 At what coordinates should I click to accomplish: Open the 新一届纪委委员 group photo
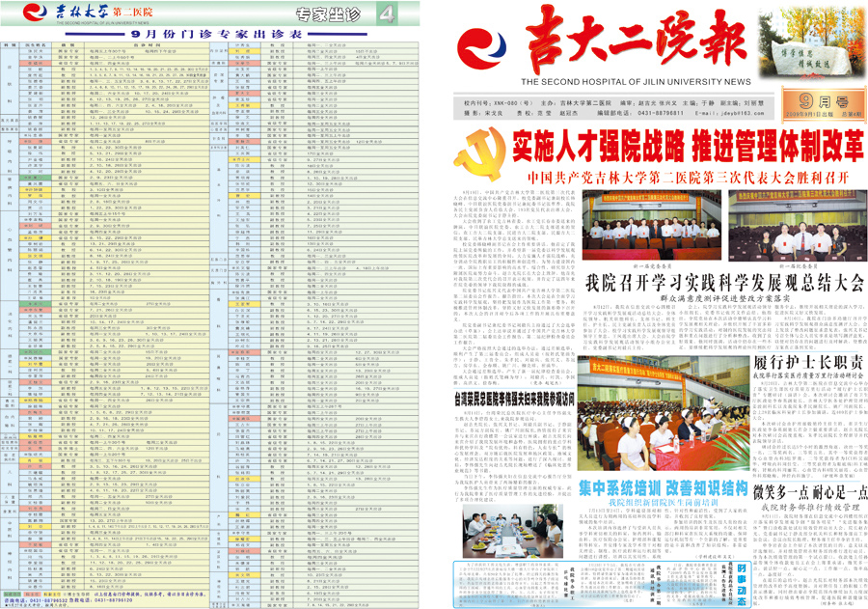(x=798, y=225)
